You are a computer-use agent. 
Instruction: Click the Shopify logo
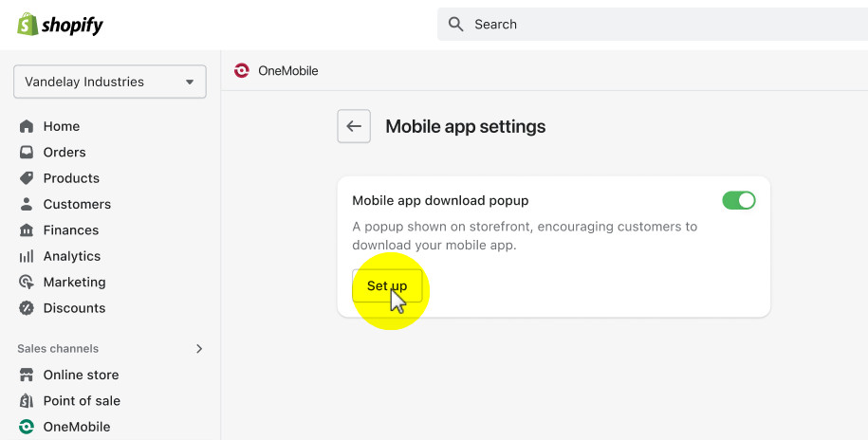(x=60, y=25)
